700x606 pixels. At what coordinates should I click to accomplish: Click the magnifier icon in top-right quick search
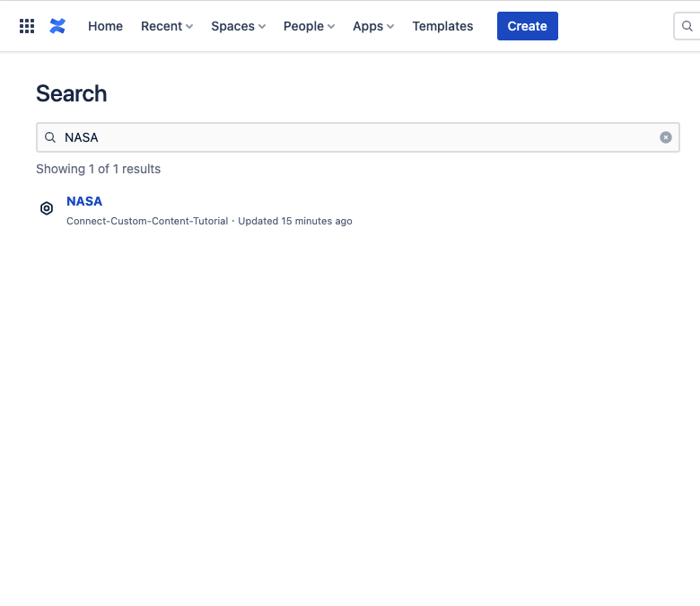pos(687,26)
